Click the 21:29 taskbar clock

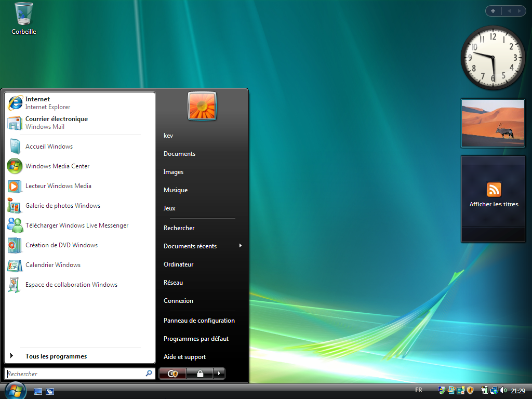(x=518, y=391)
